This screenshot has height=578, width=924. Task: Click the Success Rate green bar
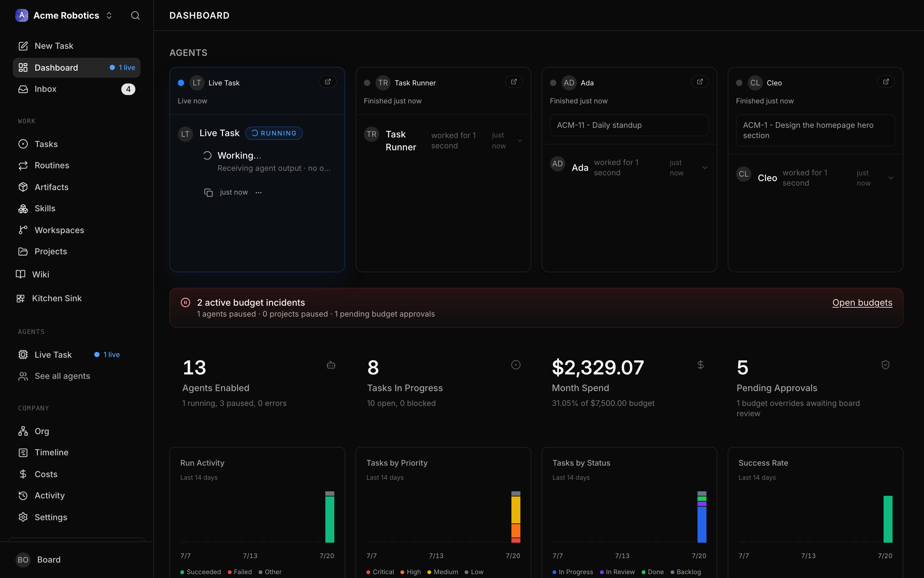tap(888, 519)
